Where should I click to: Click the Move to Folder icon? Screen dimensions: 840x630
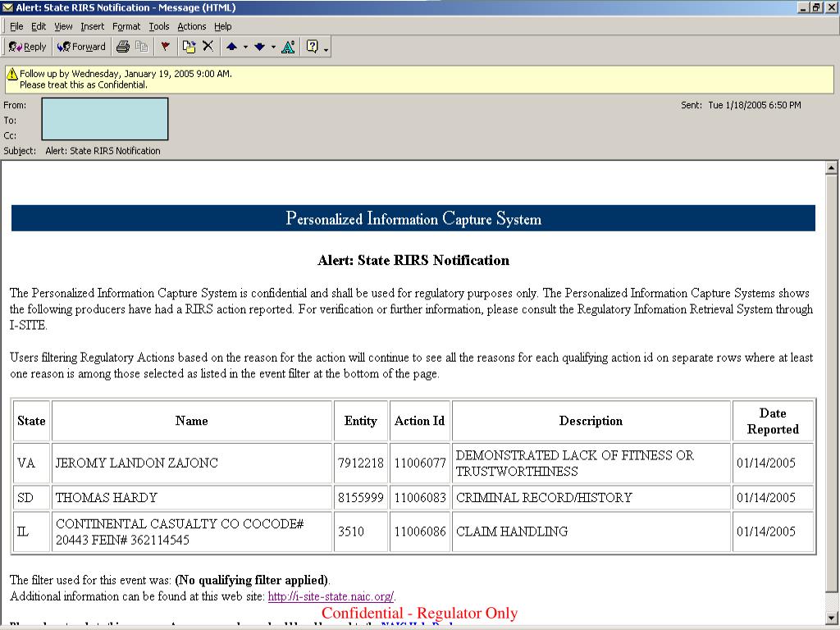tap(189, 47)
